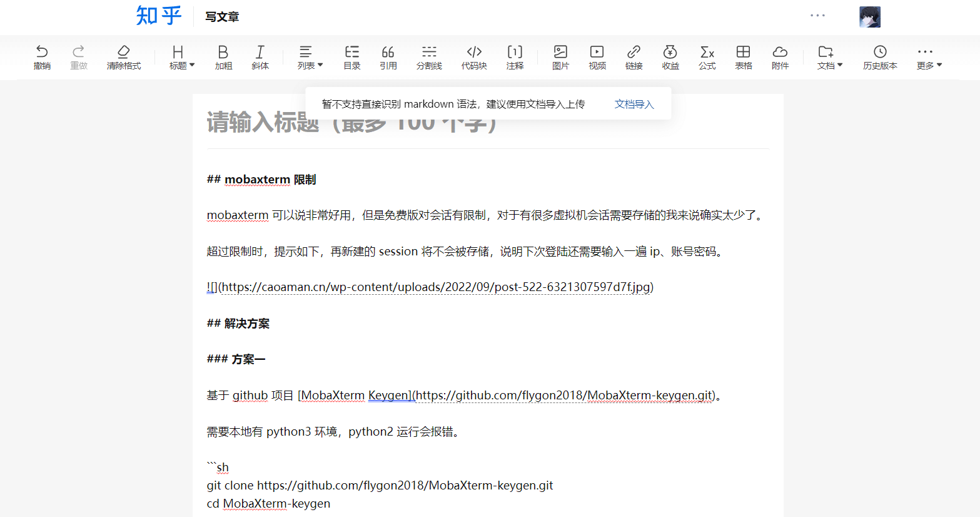
Task: Attach a file with the 附件 icon
Action: click(780, 57)
